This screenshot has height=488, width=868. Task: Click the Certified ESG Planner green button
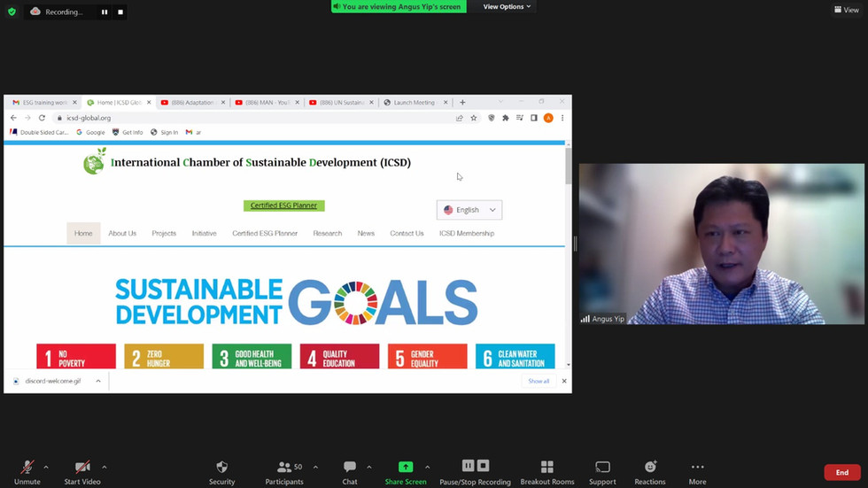click(284, 205)
